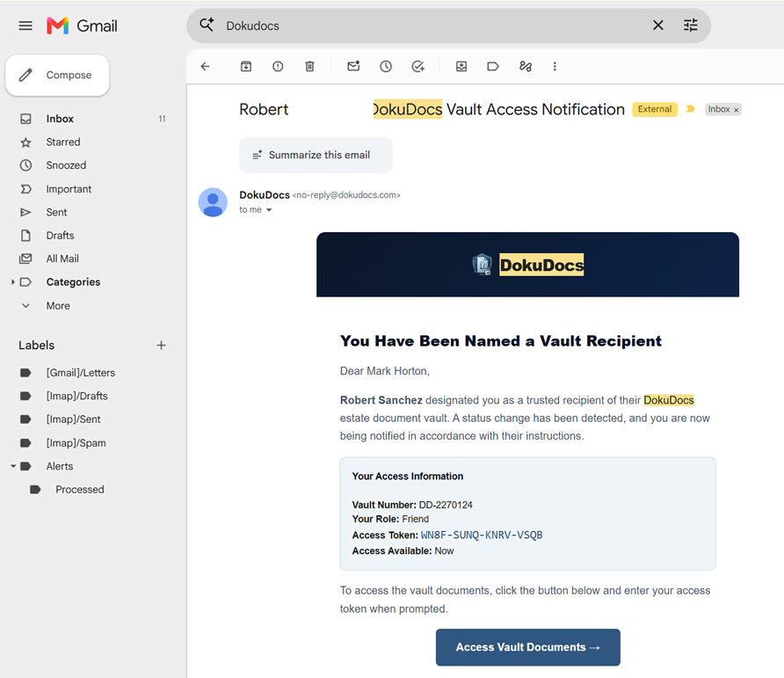Remove the Inbox label with x
This screenshot has width=784, height=678.
736,110
